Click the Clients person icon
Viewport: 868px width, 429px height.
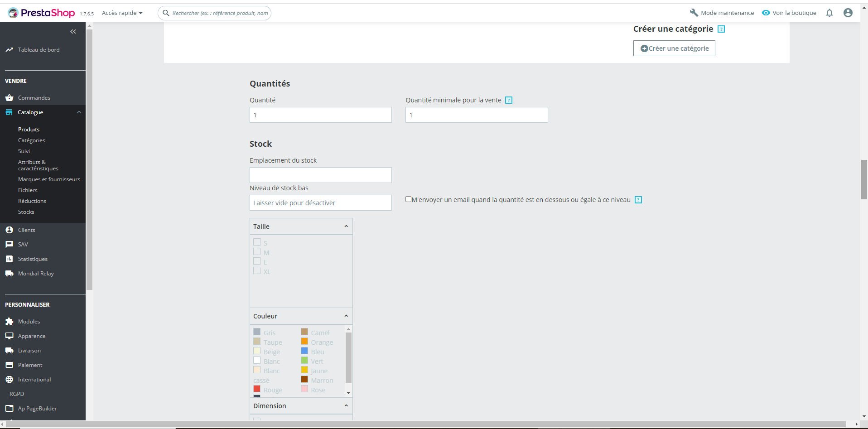tap(9, 230)
